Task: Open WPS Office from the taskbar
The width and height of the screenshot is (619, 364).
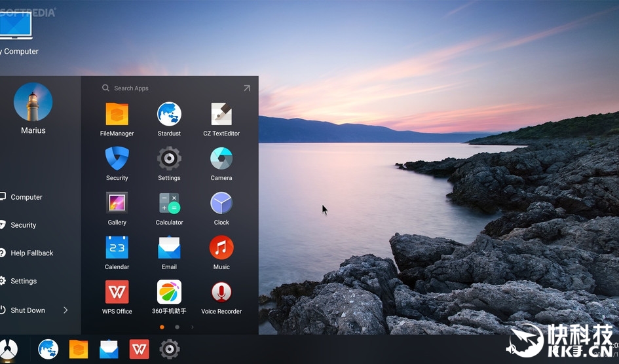Action: pyautogui.click(x=139, y=349)
